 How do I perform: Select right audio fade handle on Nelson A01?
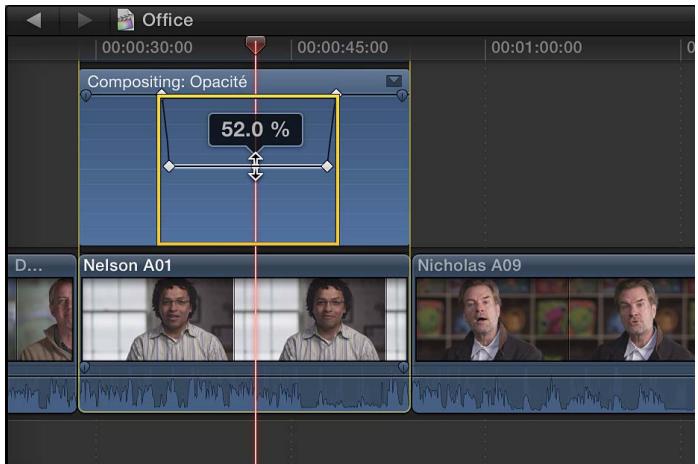point(403,367)
